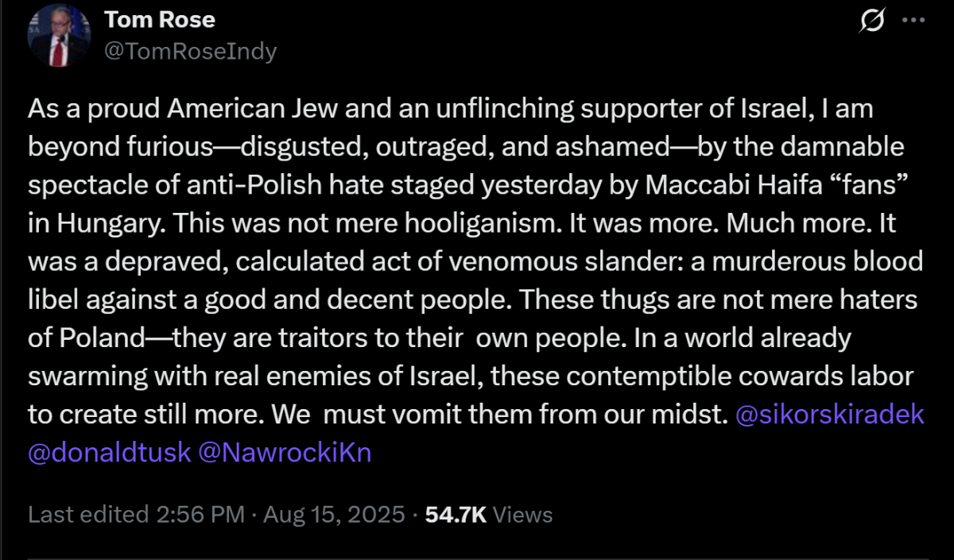
Task: Click the Aug 15, 2025 date
Action: coord(332,514)
